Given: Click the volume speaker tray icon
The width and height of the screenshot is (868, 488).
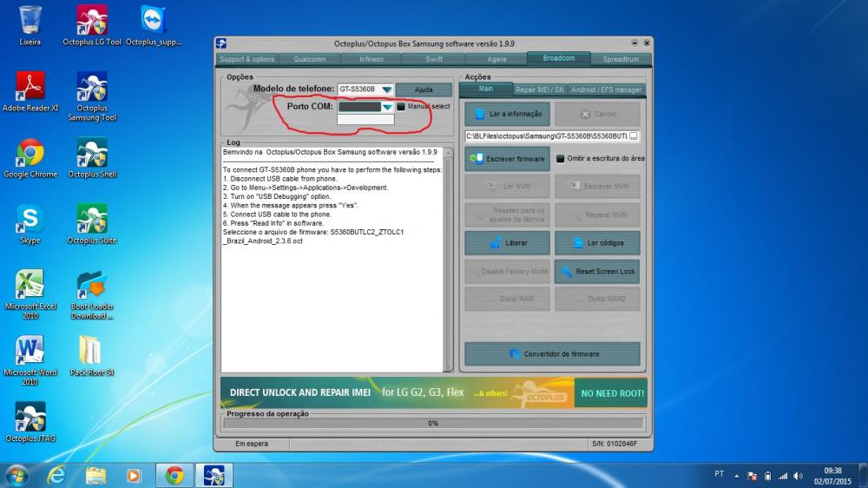Looking at the screenshot, I should tap(798, 476).
